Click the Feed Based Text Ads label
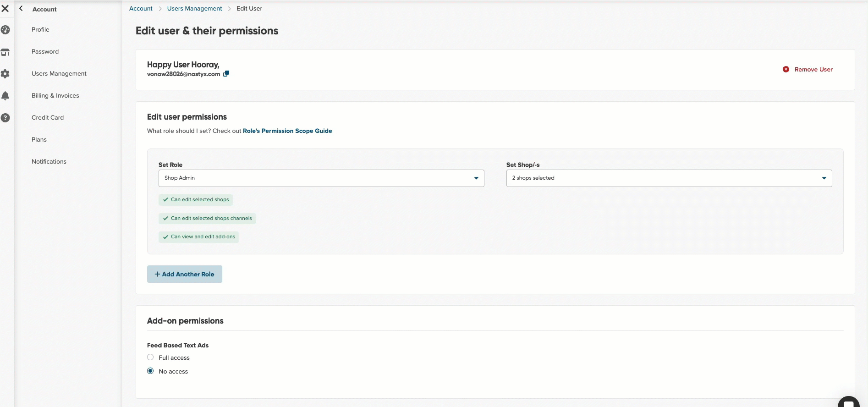Image resolution: width=868 pixels, height=407 pixels. (x=178, y=345)
